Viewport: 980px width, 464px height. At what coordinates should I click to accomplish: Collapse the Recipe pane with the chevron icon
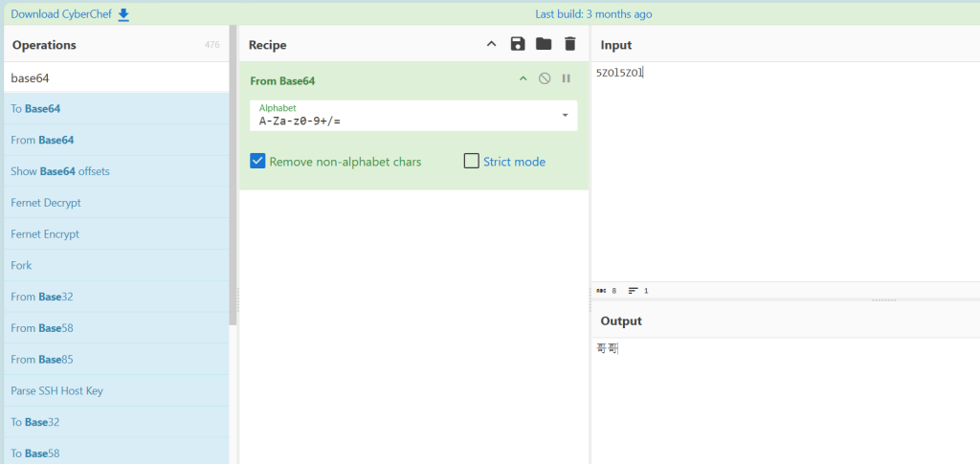click(x=491, y=44)
